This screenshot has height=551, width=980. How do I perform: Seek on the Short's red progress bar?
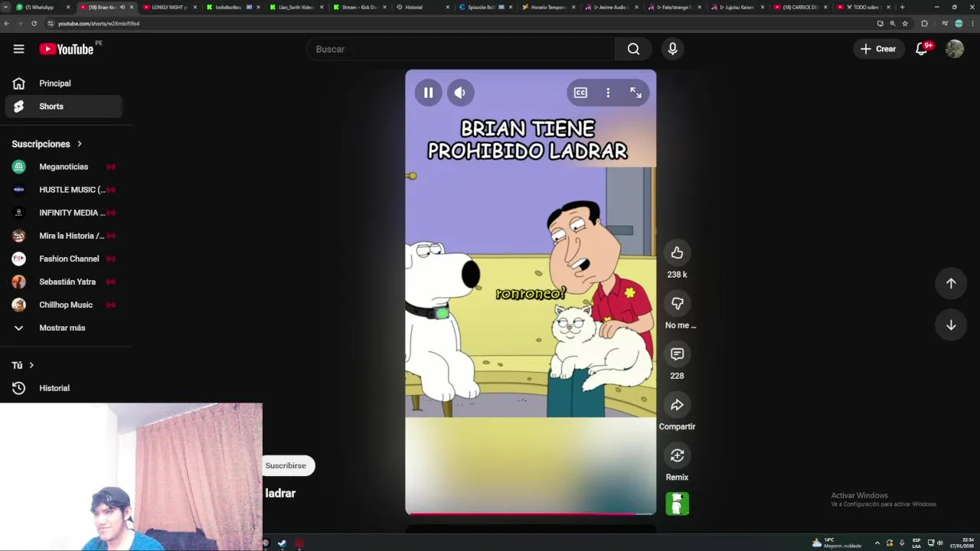pyautogui.click(x=530, y=514)
